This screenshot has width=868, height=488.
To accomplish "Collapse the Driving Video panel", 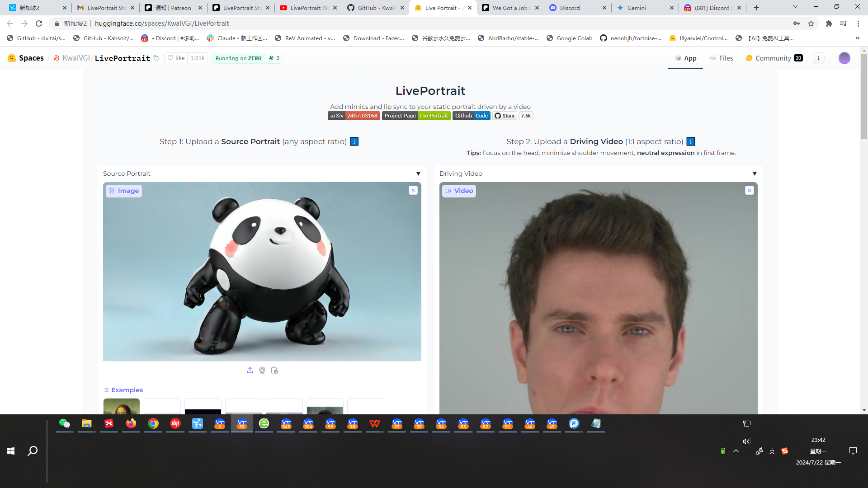I will point(755,174).
